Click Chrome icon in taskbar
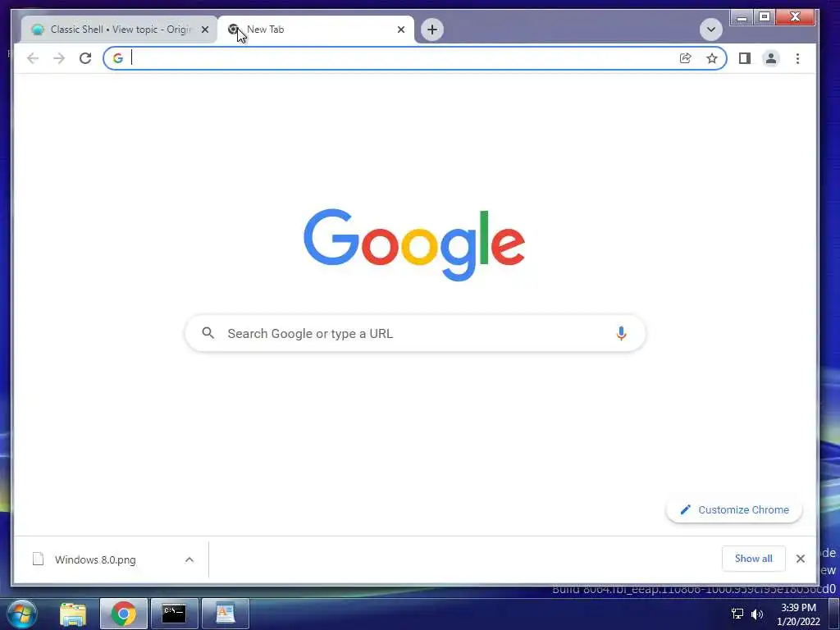The image size is (840, 630). click(123, 614)
